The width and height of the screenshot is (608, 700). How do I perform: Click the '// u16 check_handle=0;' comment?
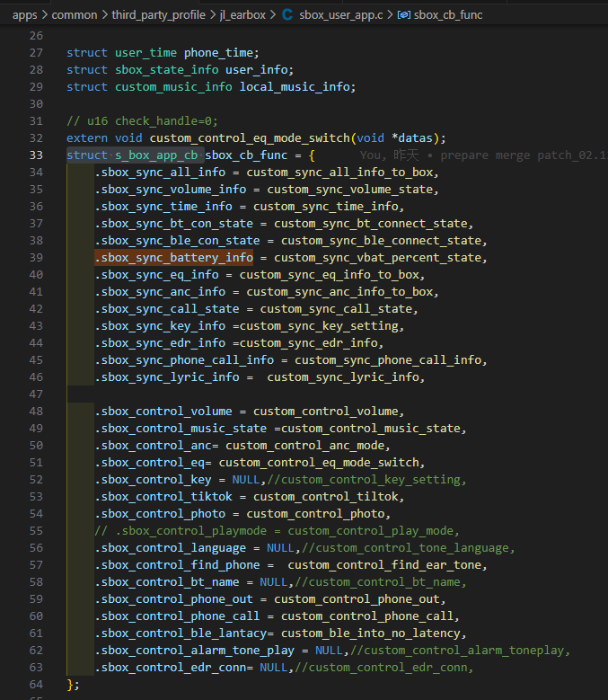(142, 121)
